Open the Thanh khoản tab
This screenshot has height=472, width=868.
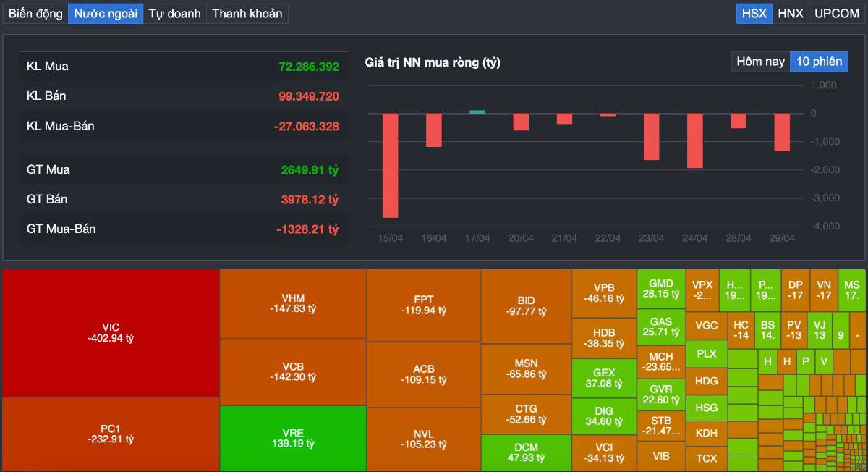click(247, 14)
